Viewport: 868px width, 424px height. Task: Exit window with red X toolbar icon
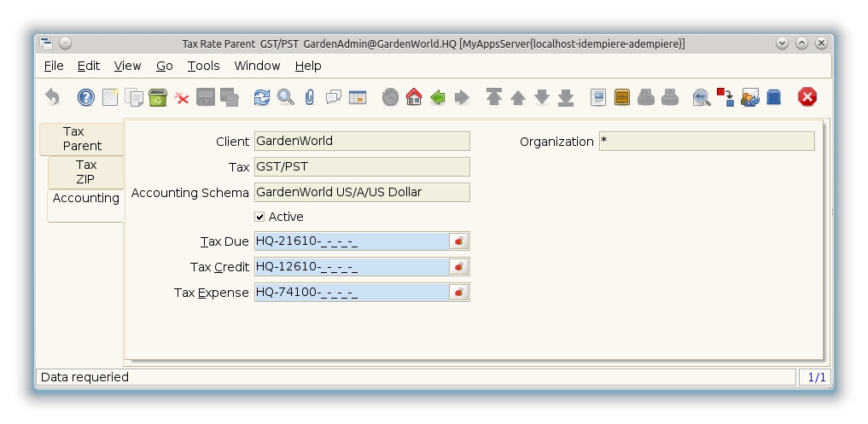click(807, 97)
